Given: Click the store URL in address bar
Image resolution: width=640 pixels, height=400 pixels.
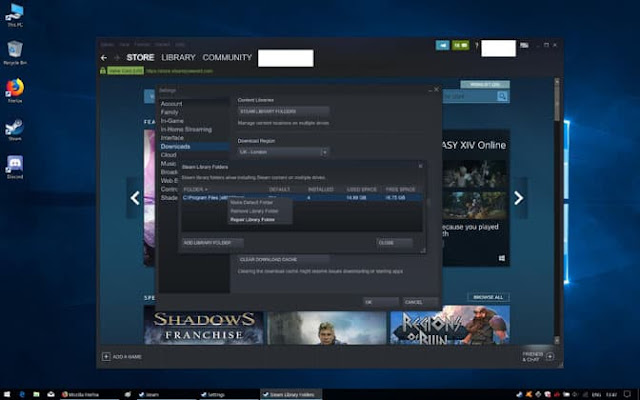Looking at the screenshot, I should click(x=179, y=71).
